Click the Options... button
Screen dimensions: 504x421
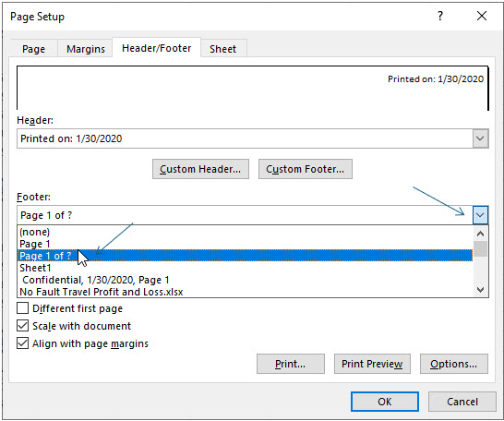454,364
